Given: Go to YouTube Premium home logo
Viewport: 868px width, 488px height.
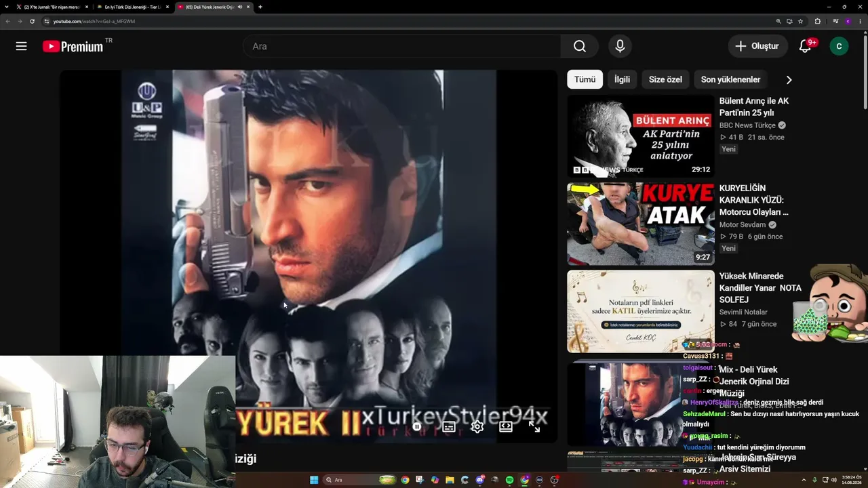Looking at the screenshot, I should tap(73, 46).
